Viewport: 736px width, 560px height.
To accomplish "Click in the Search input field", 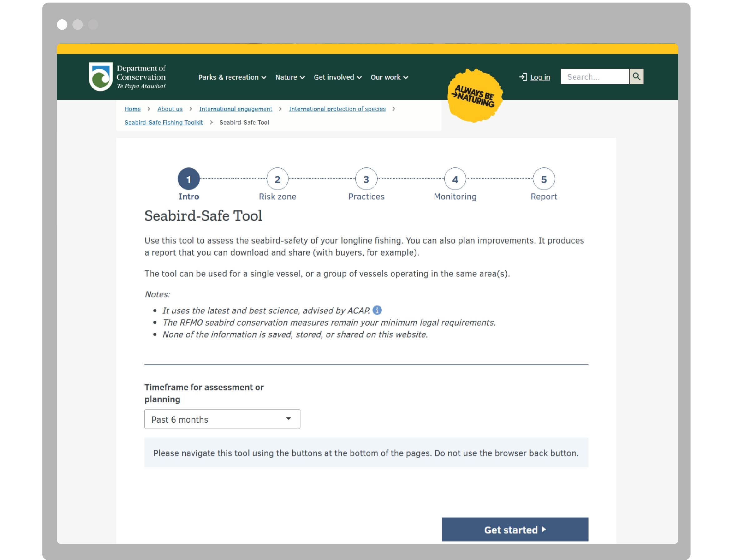I will pyautogui.click(x=594, y=77).
